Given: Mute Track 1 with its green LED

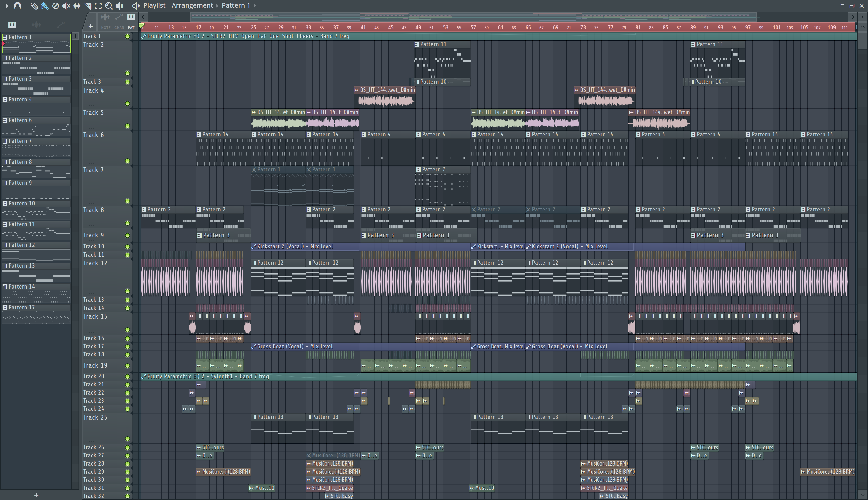Looking at the screenshot, I should pyautogui.click(x=128, y=37).
